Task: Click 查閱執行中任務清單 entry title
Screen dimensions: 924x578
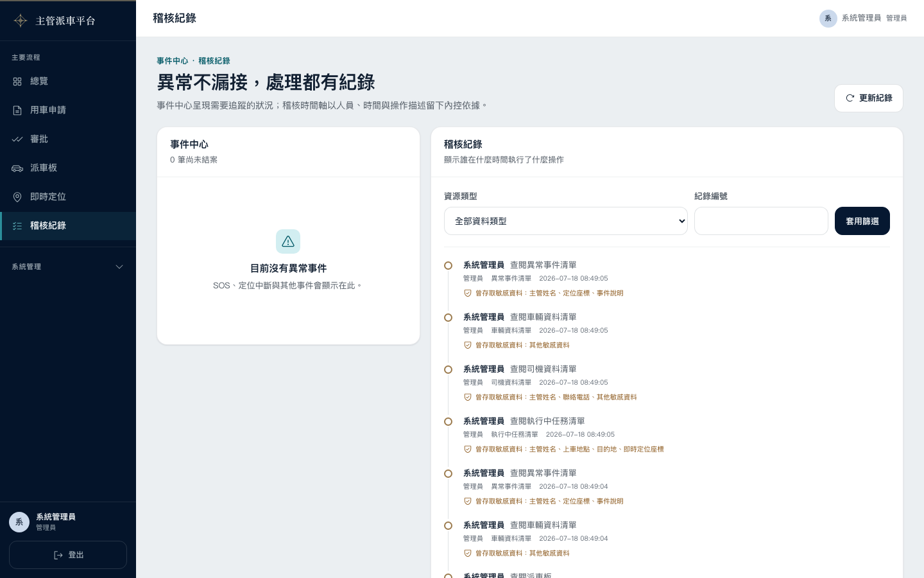Action: point(547,421)
